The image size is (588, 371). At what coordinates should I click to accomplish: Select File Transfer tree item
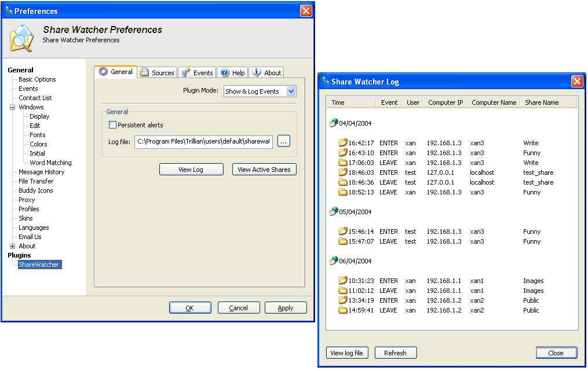point(36,181)
